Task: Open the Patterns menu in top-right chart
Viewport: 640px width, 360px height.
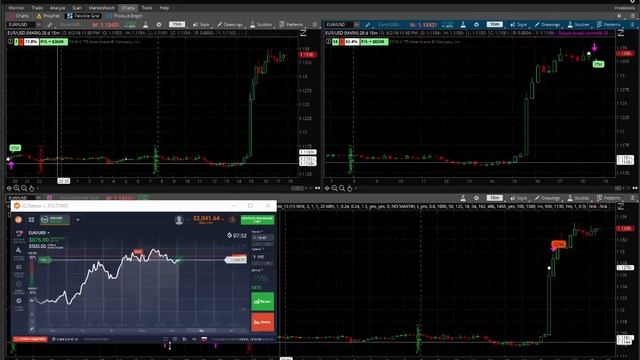Action: pyautogui.click(x=609, y=24)
